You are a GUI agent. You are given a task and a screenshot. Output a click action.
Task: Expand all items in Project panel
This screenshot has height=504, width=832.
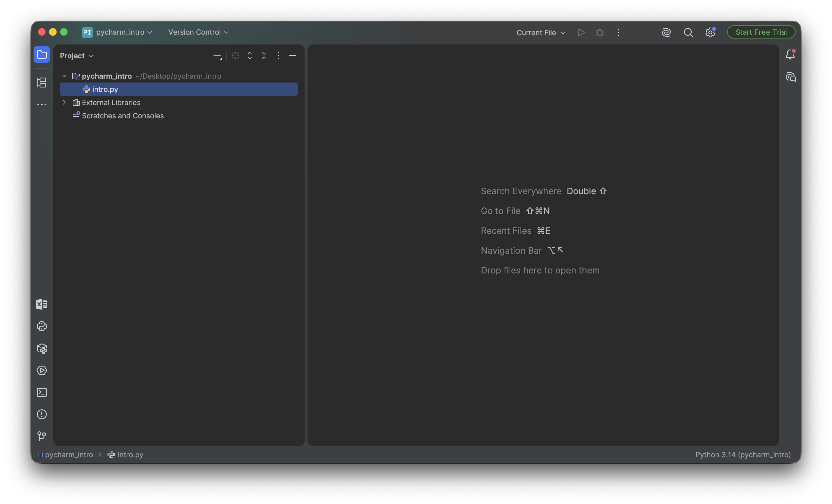pyautogui.click(x=250, y=56)
